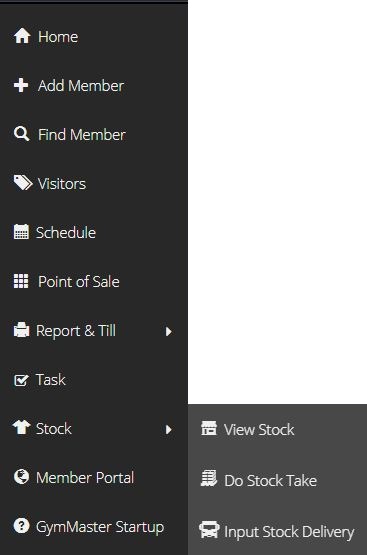Viewport: 367px width, 555px height.
Task: Go to Find Member text link
Action: point(82,135)
